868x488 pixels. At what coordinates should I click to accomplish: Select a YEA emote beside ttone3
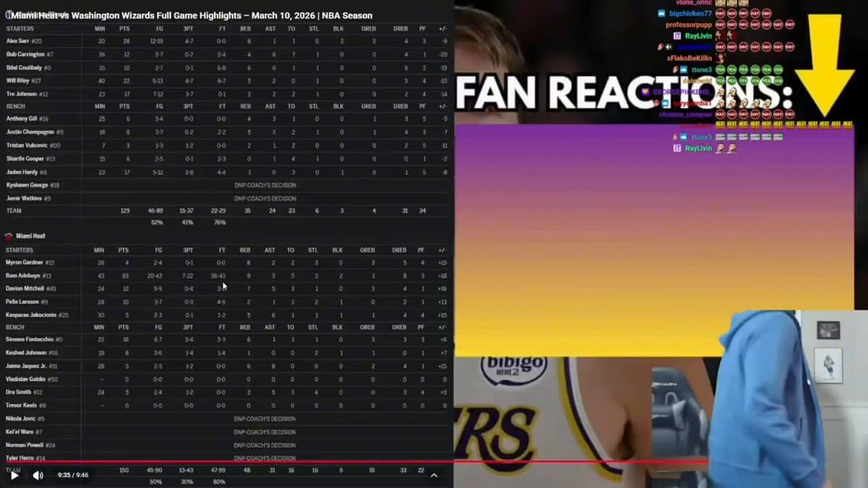coord(720,69)
